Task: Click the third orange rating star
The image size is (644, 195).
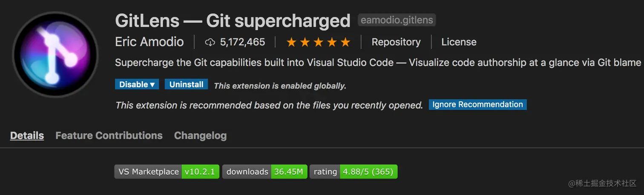Action: [x=318, y=42]
